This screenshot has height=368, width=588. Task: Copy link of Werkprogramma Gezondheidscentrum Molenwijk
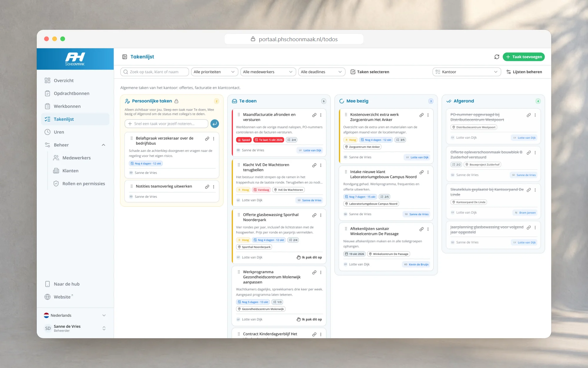(x=314, y=272)
